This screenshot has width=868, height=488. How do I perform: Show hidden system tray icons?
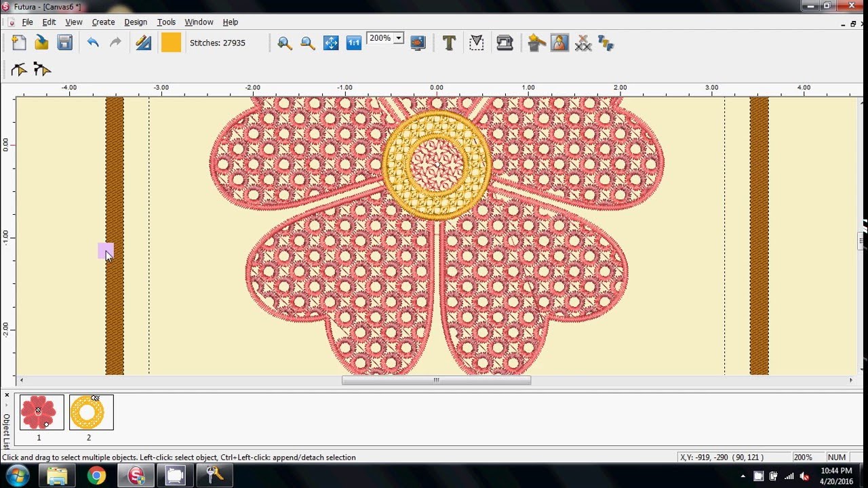pos(743,476)
